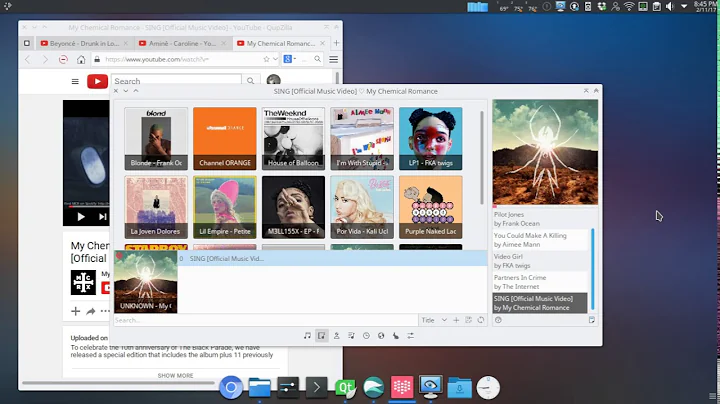Go forward in QupZilla browser
Image resolution: width=720 pixels, height=404 pixels.
tap(45, 59)
